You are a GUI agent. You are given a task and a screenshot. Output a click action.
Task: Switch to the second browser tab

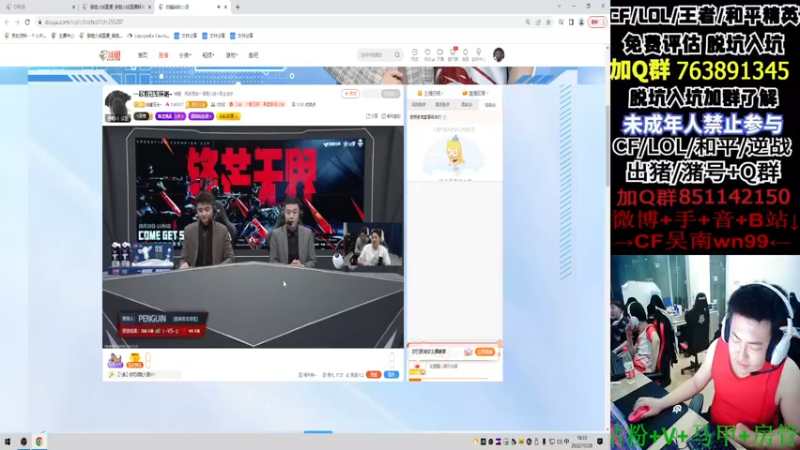[x=116, y=7]
